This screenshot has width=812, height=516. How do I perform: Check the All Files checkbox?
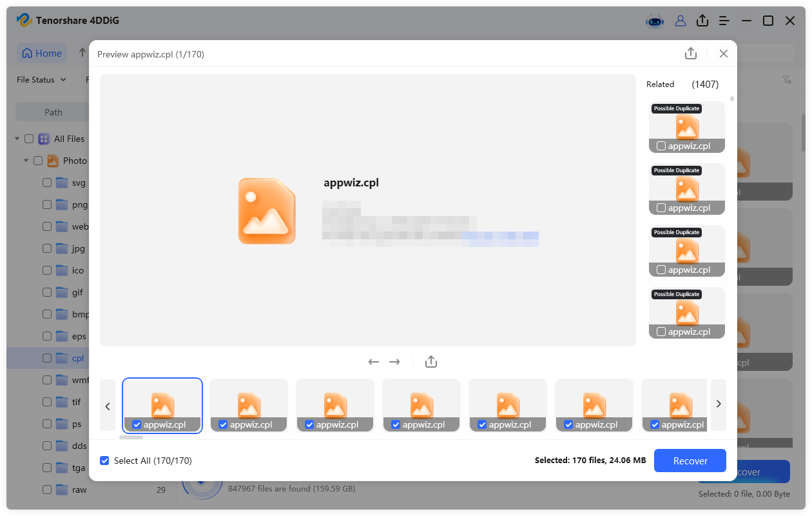click(29, 139)
